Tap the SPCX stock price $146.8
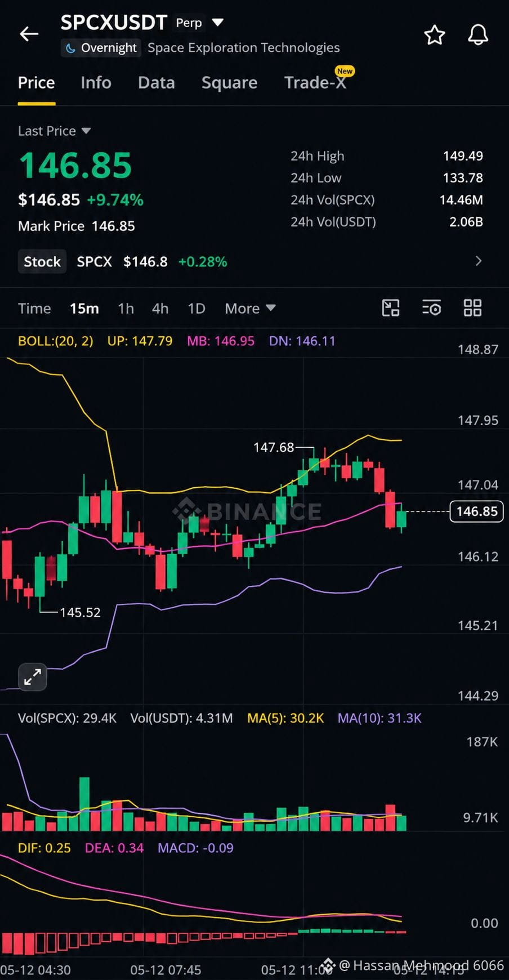Screen dimensions: 509x980 coord(145,262)
